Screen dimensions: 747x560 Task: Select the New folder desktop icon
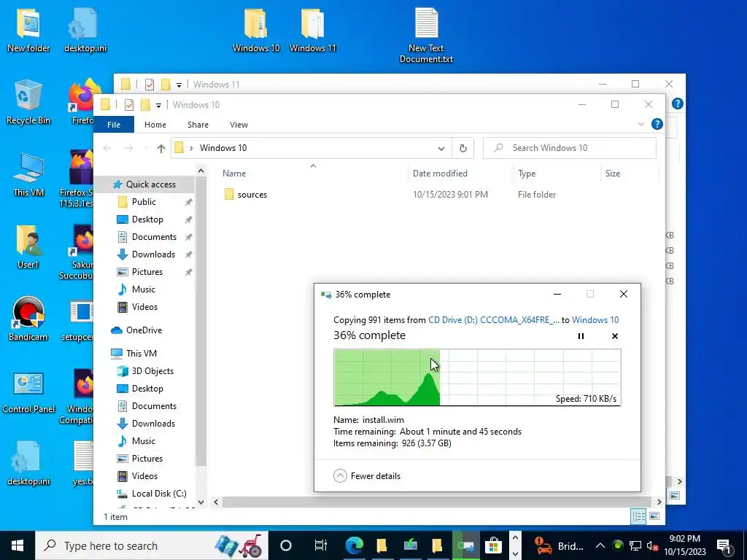pos(28,30)
